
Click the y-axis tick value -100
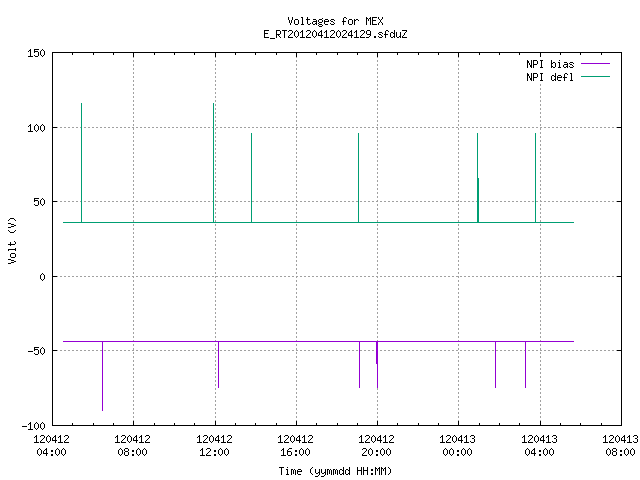coord(33,426)
